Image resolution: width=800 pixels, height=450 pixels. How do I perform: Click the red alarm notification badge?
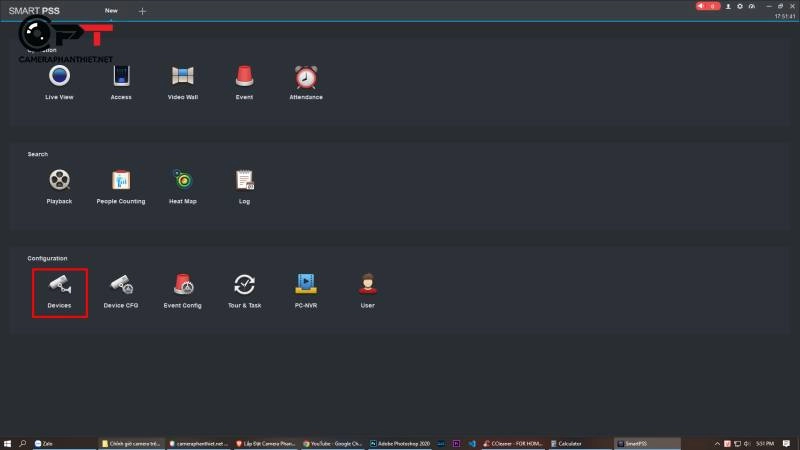[x=708, y=6]
